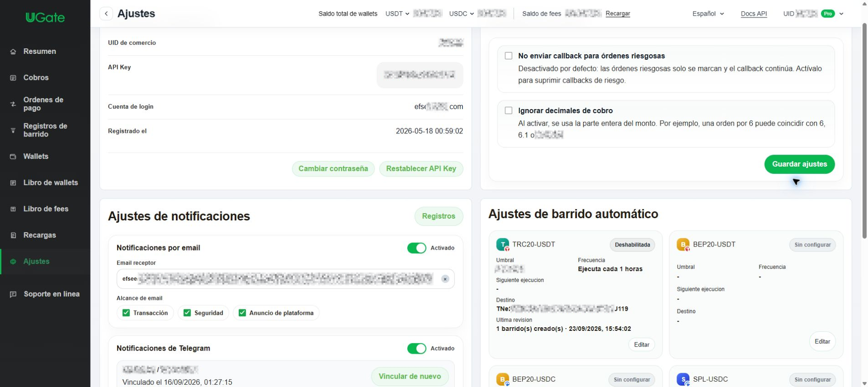Click the Wallets sidebar icon
This screenshot has height=387, width=868.
coord(13,157)
